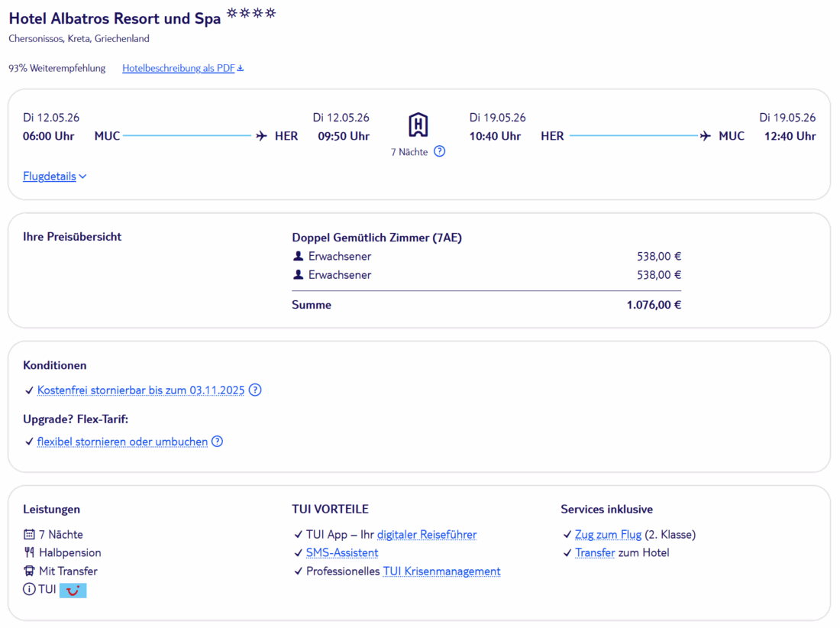Open flexibel stornieren oder umbuchen link
The image size is (840, 628).
coord(122,442)
